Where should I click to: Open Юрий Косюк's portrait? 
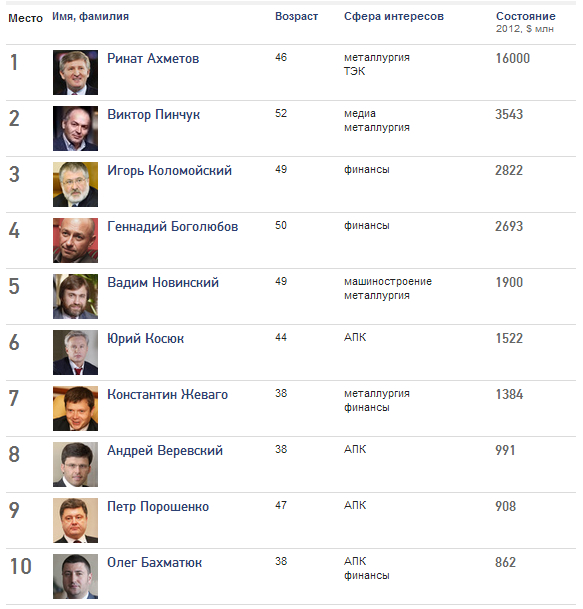pos(75,352)
